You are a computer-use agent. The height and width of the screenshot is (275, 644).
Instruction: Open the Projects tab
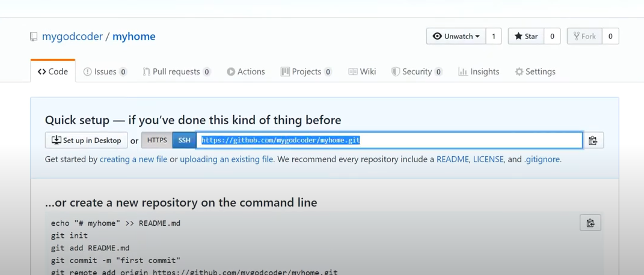(307, 71)
